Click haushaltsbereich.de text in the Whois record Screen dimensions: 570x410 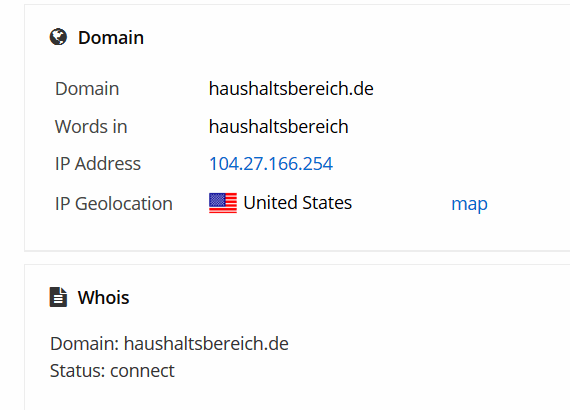[x=206, y=343]
